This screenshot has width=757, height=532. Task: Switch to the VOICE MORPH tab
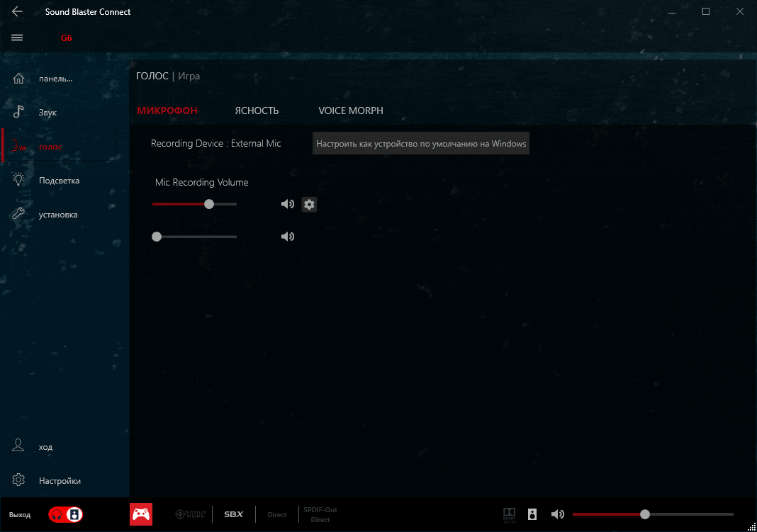[350, 111]
